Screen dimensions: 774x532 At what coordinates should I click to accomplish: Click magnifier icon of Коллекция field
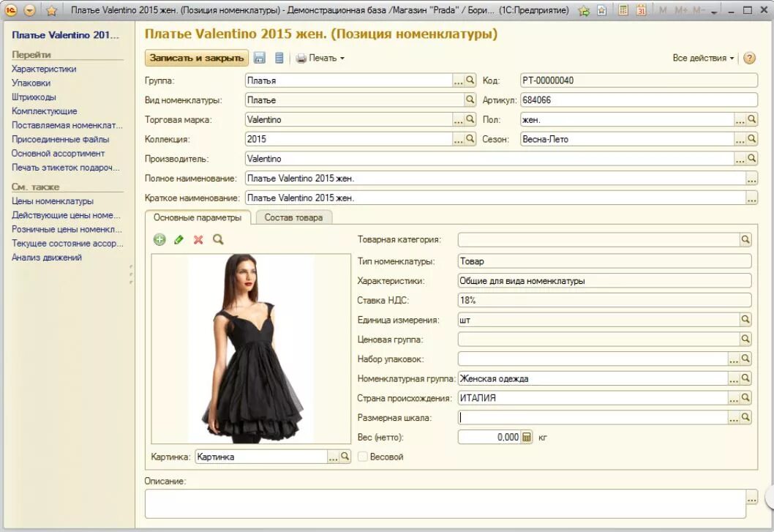[x=470, y=139]
